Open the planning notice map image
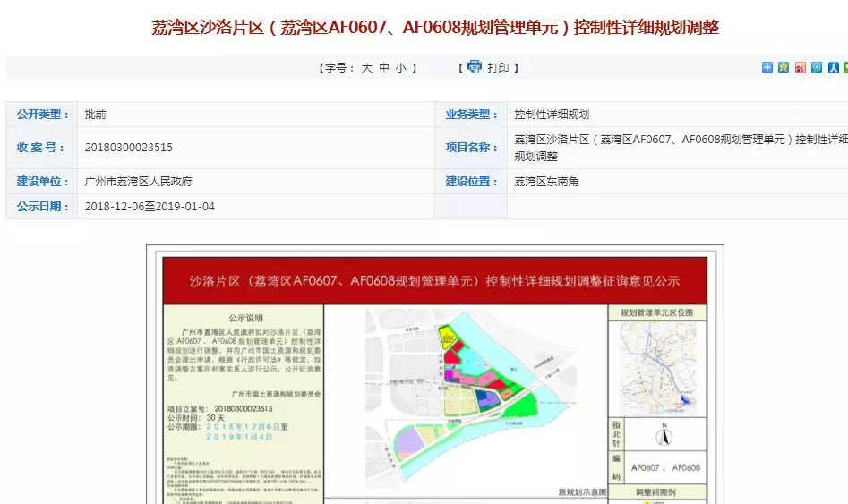The height and width of the screenshot is (504, 848). (435, 375)
